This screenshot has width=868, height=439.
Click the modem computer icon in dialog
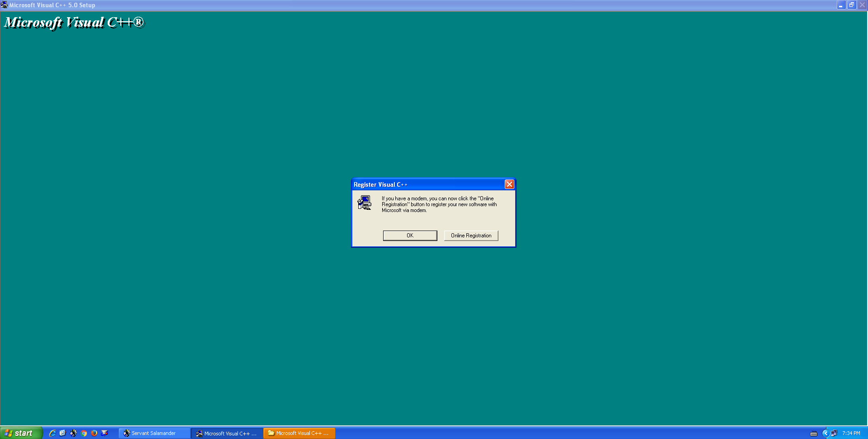tap(364, 203)
